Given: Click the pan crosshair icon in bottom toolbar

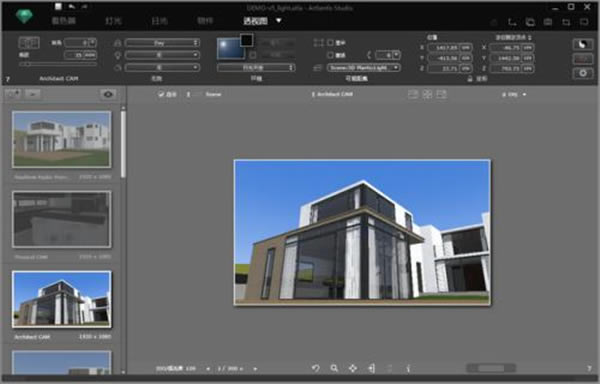Looking at the screenshot, I should (353, 368).
